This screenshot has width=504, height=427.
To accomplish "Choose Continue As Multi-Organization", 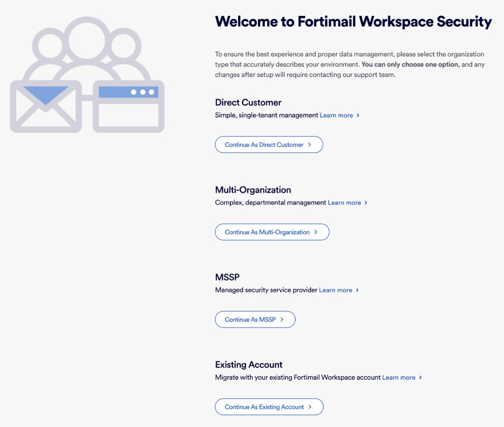I will (272, 232).
